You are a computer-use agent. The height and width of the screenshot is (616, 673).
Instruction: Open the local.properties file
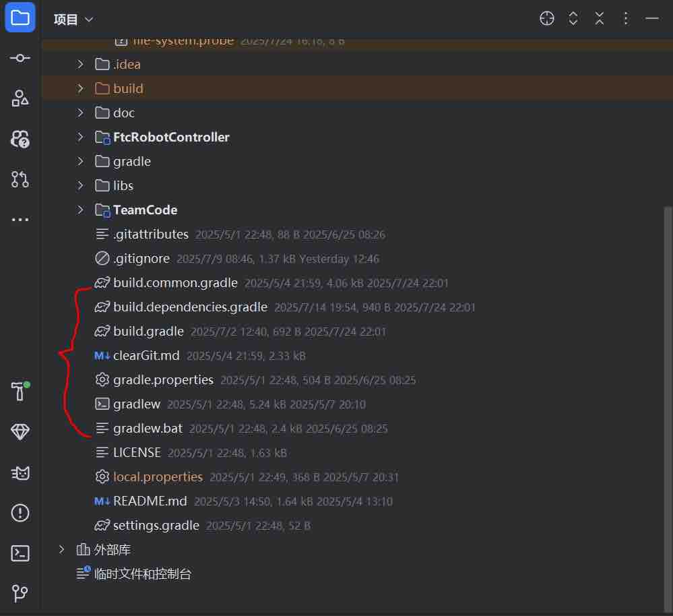(158, 476)
